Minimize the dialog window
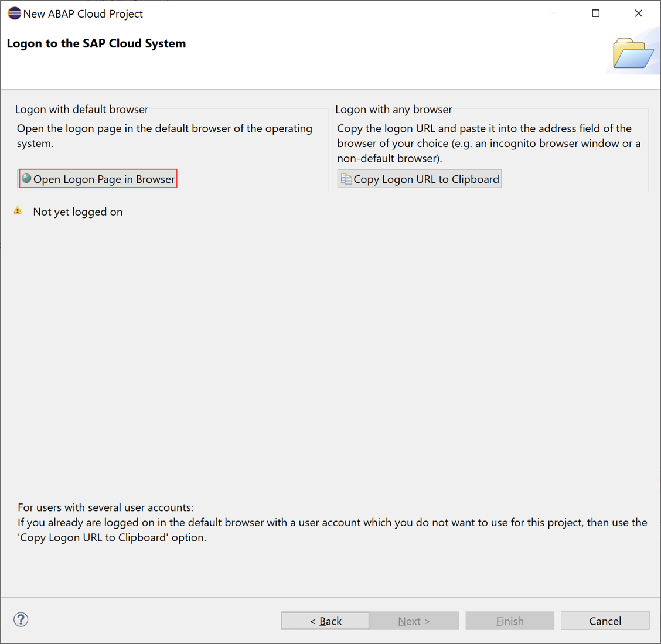This screenshot has width=661, height=644. [554, 13]
